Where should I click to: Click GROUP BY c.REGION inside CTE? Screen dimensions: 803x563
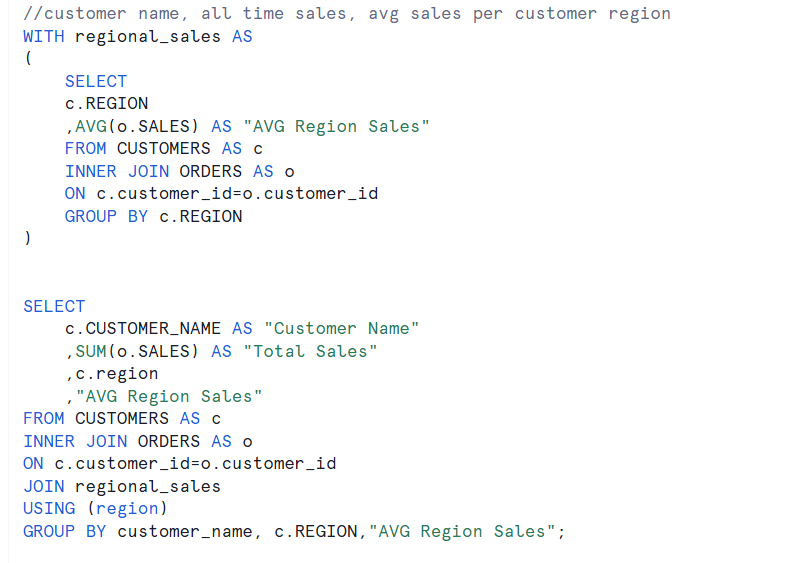pos(154,216)
